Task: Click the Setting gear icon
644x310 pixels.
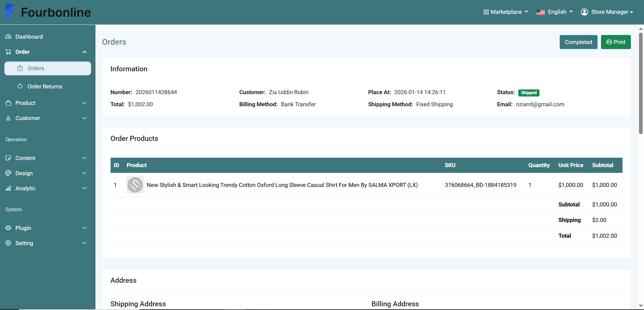Action: point(8,243)
